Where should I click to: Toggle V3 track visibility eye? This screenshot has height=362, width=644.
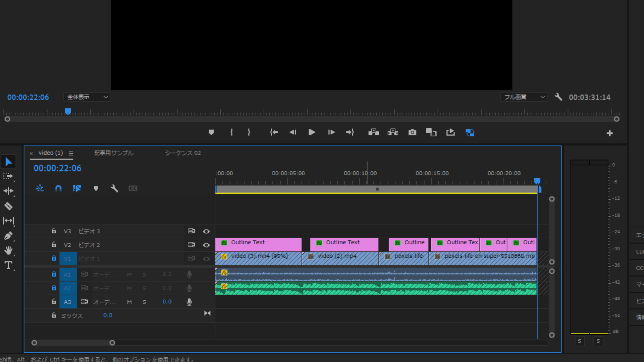206,231
